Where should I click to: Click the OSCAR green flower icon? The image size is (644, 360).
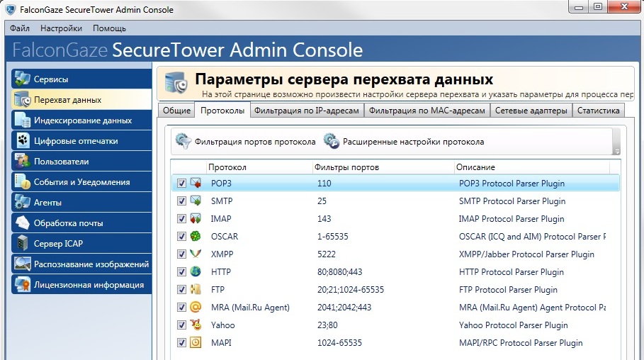(196, 236)
